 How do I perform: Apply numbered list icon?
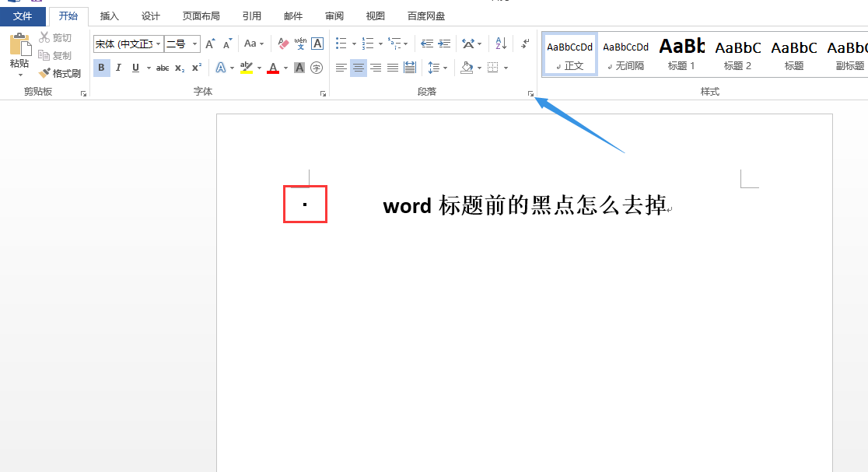(x=368, y=44)
